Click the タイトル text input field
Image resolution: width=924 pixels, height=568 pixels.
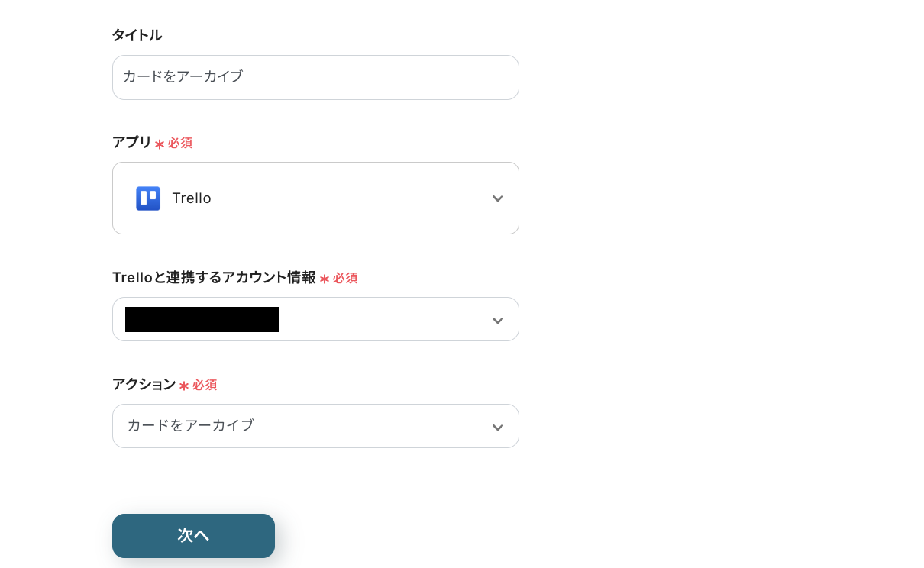click(x=315, y=77)
